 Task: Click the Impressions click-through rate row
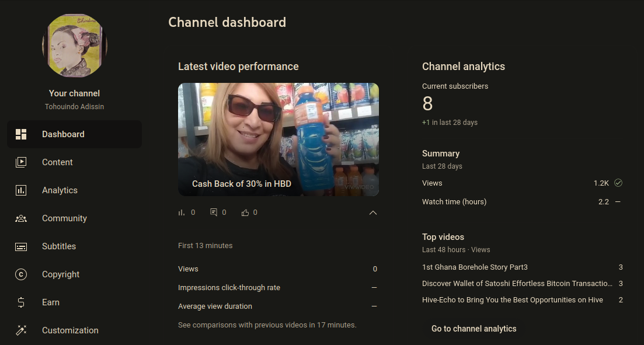(x=278, y=287)
